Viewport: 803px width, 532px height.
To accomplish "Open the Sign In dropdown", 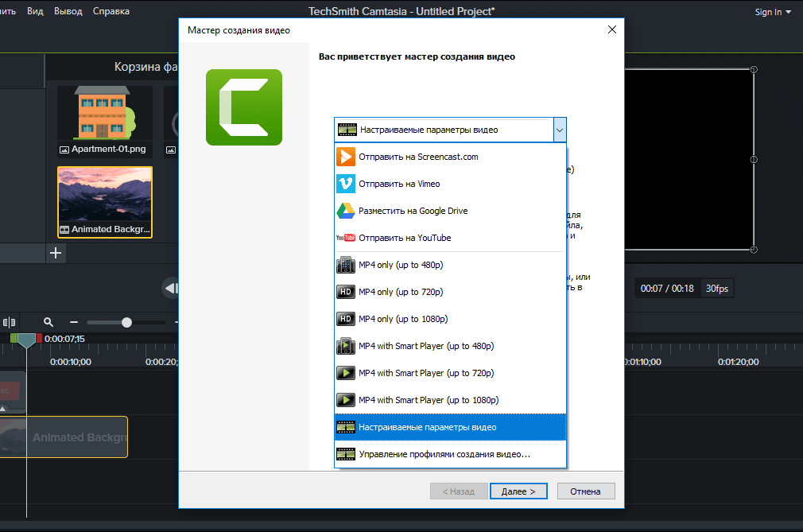I will pos(773,12).
